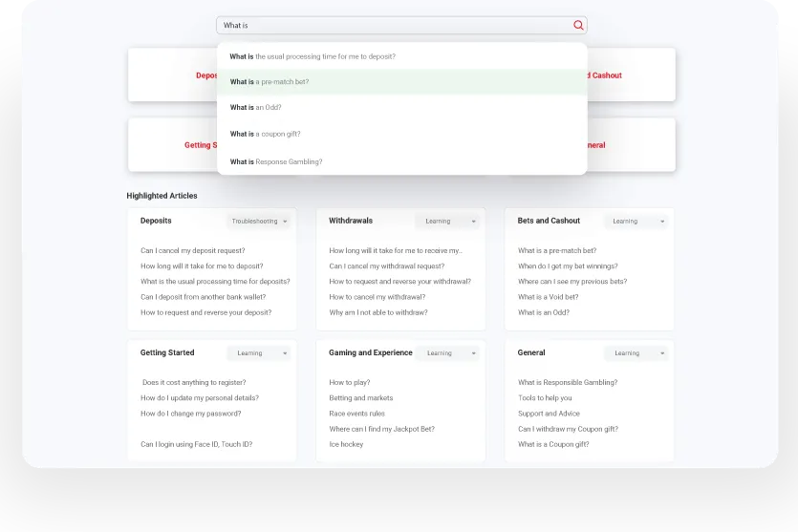Select suggestion about usual deposit processing time
798x532 pixels.
pos(313,56)
